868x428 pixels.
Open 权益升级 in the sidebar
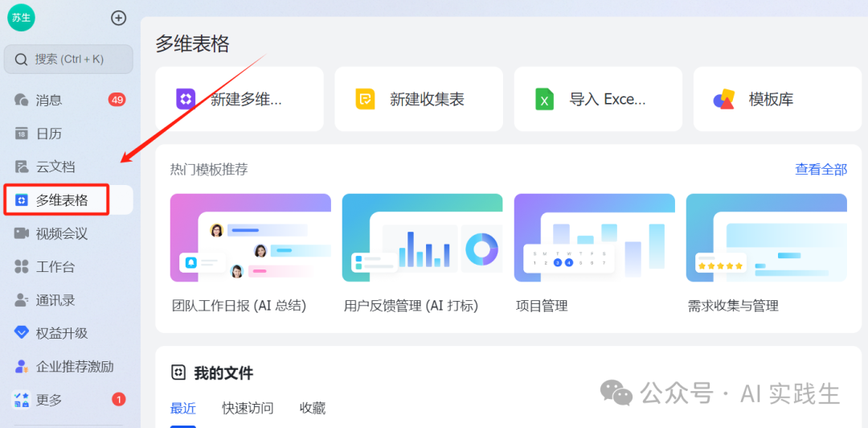(x=68, y=333)
